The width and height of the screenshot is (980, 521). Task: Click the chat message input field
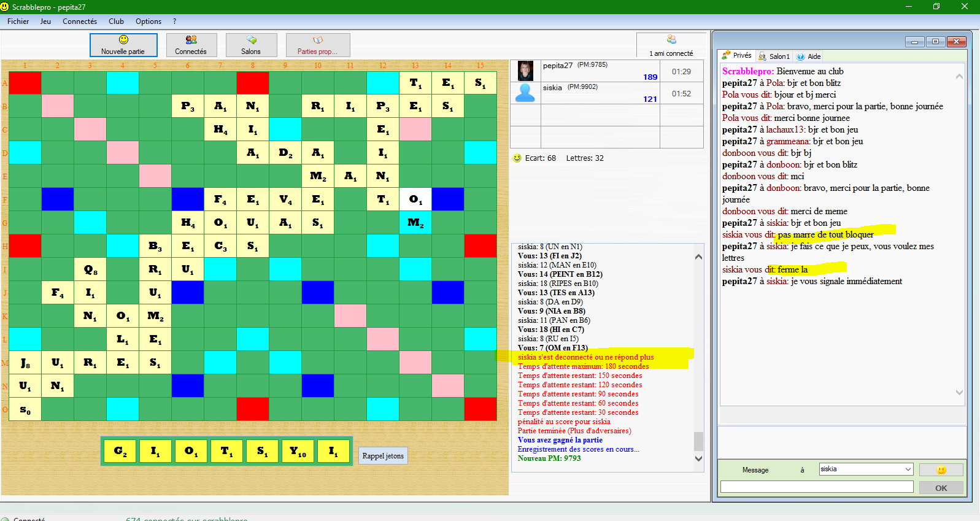point(816,487)
